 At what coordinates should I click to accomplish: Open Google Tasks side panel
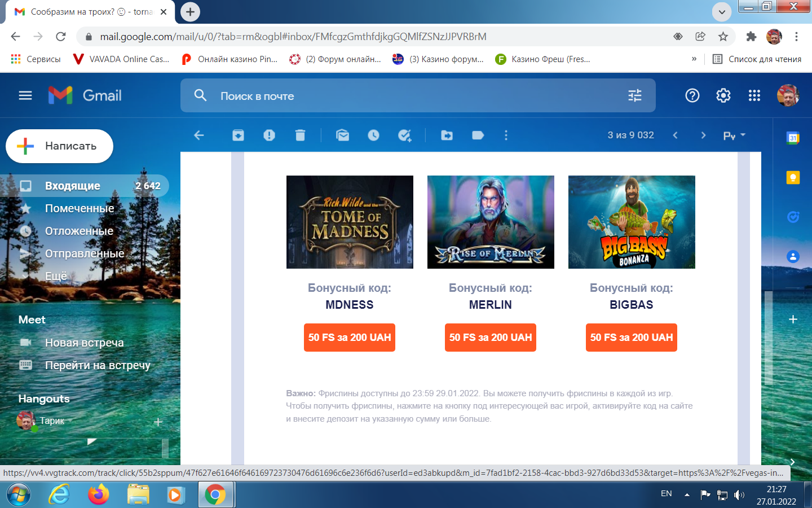tap(793, 217)
